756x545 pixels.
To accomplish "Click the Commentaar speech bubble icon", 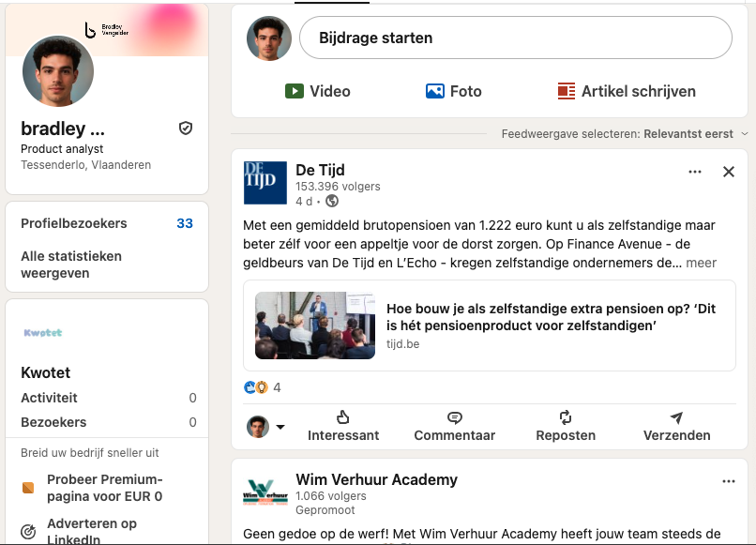I will click(455, 417).
